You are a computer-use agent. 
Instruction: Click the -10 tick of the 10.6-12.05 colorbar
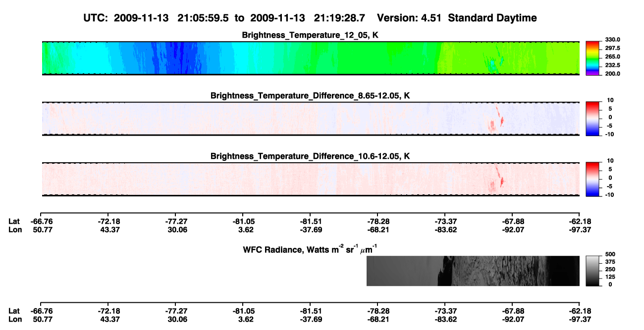point(609,194)
